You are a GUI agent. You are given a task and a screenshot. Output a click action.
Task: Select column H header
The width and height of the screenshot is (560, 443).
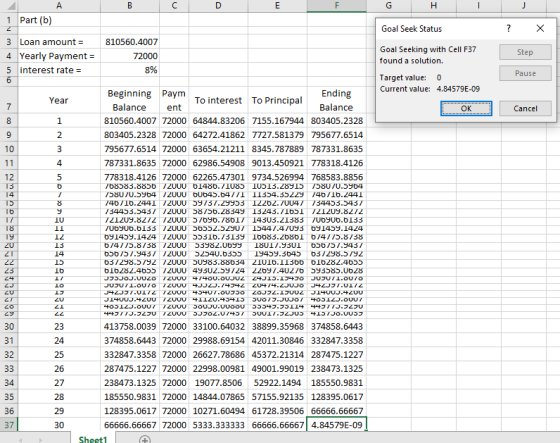(434, 6)
